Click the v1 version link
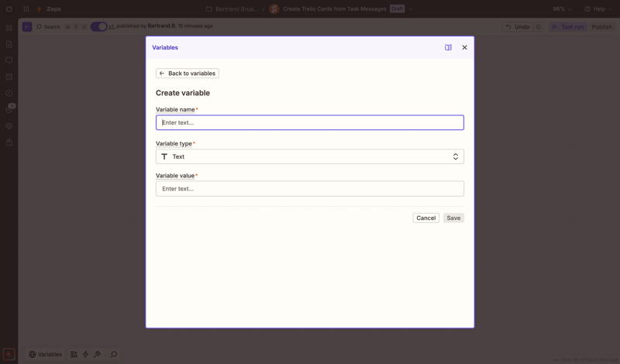The width and height of the screenshot is (620, 364). 112,26
